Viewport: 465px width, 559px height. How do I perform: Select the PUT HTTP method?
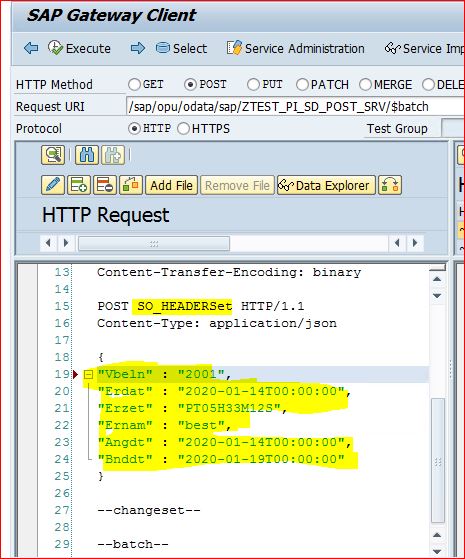(253, 84)
